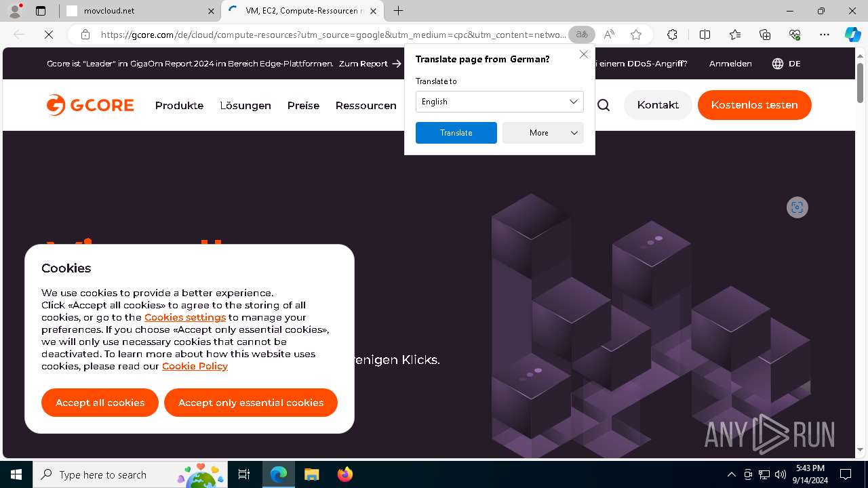Click the address bar URL
The height and width of the screenshot is (488, 868).
click(x=332, y=35)
